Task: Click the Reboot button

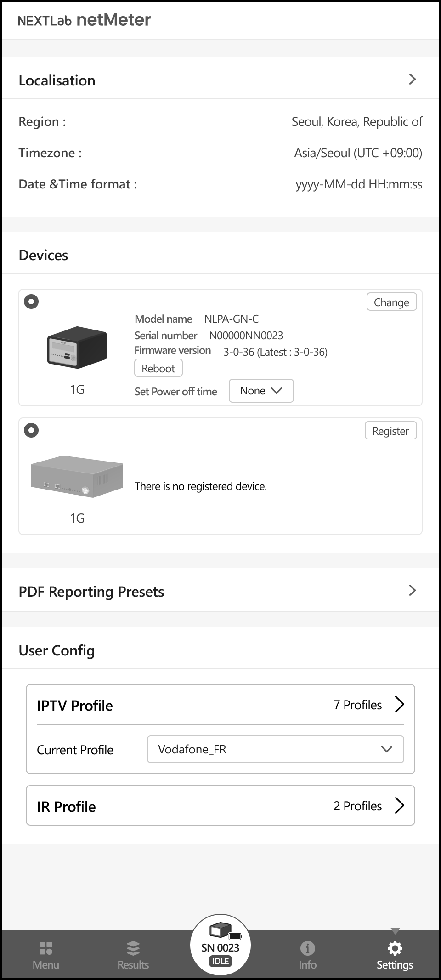Action: (158, 368)
